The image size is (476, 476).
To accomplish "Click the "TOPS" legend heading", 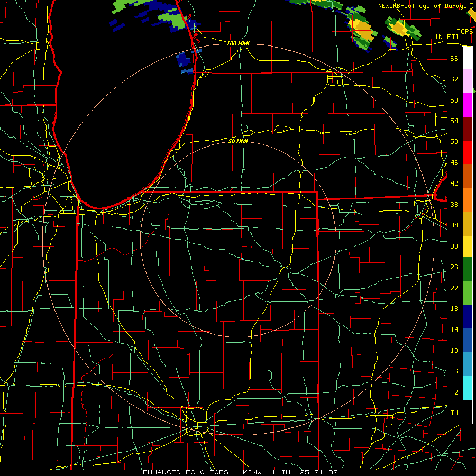I will [x=465, y=32].
